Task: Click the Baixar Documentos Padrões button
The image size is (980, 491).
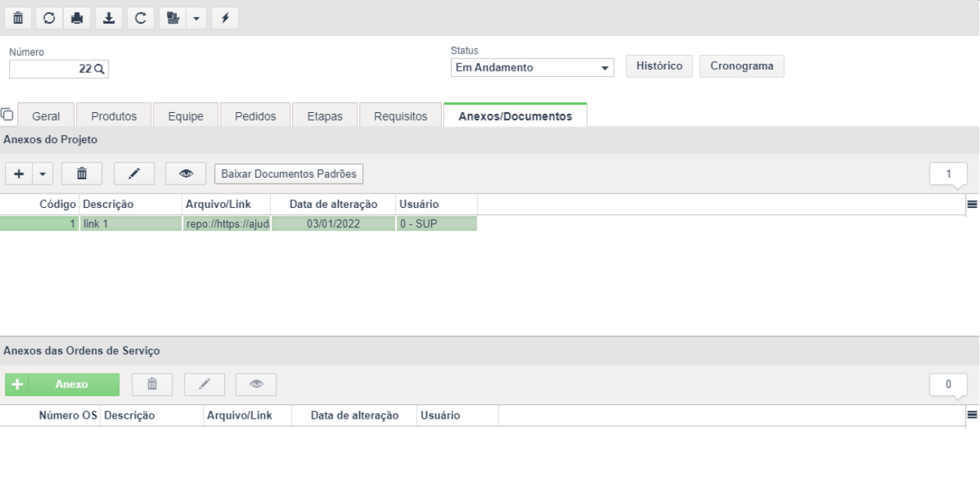Action: coord(288,173)
